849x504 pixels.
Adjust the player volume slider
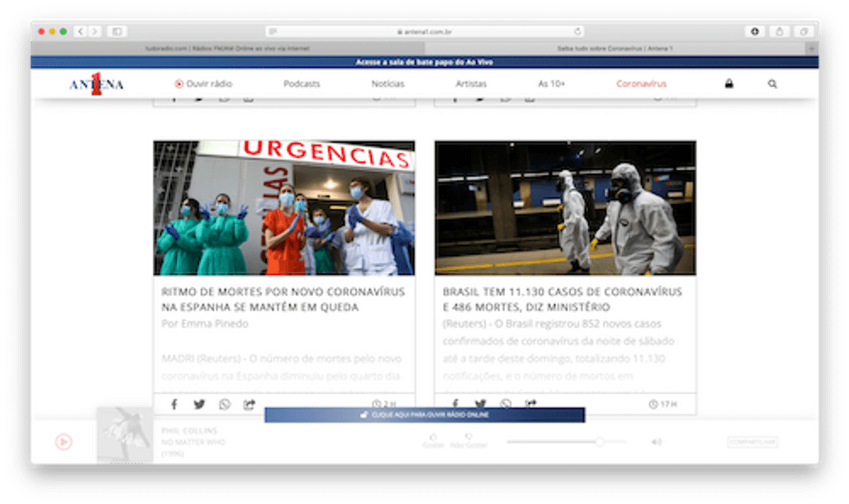click(566, 442)
